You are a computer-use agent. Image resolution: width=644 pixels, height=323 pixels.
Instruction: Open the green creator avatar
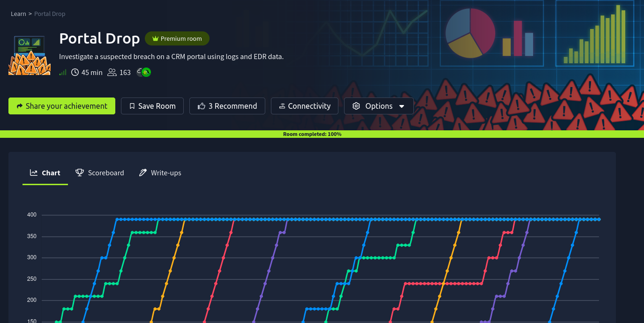pos(146,72)
